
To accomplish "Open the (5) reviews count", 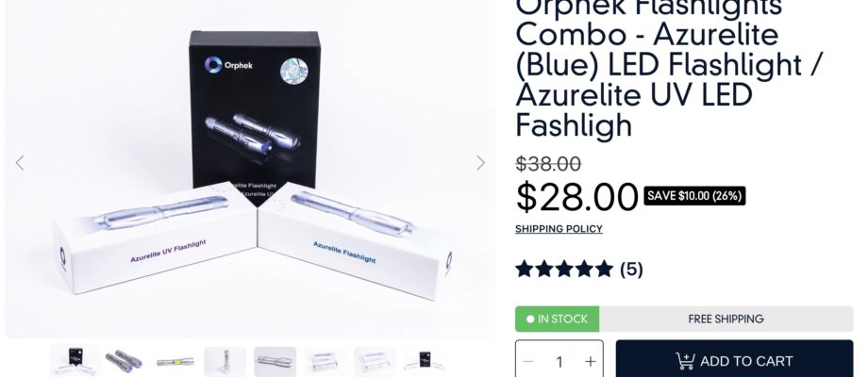I will (x=631, y=270).
